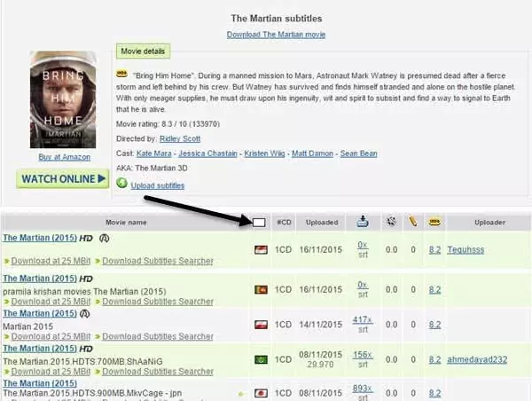Click the Japanese flag in the last row
The image size is (532, 401).
pyautogui.click(x=260, y=392)
